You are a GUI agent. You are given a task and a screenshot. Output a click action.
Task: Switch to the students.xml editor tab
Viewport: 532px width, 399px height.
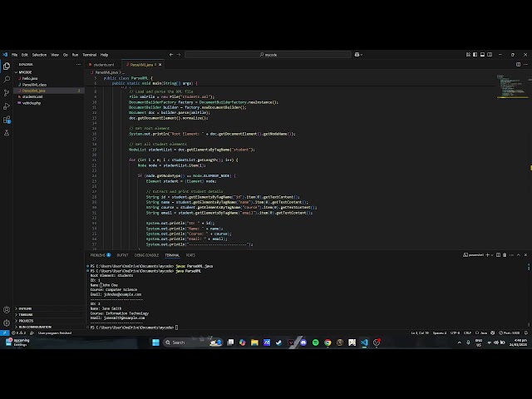103,65
